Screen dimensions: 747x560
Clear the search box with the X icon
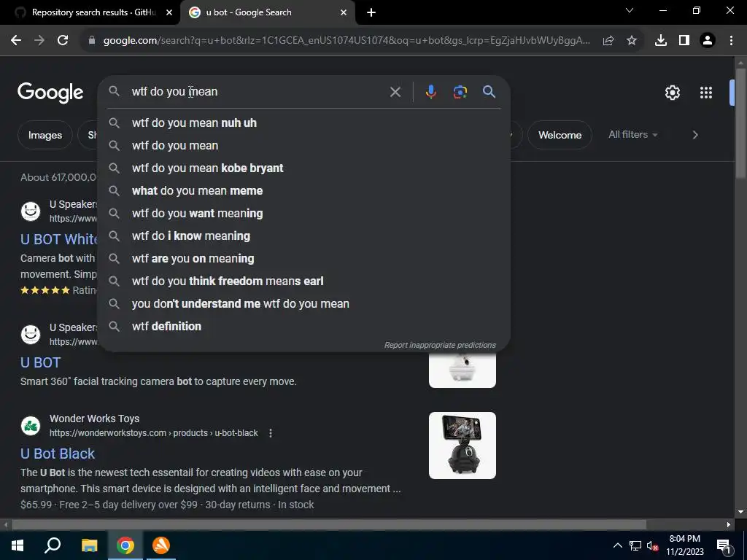pos(395,91)
